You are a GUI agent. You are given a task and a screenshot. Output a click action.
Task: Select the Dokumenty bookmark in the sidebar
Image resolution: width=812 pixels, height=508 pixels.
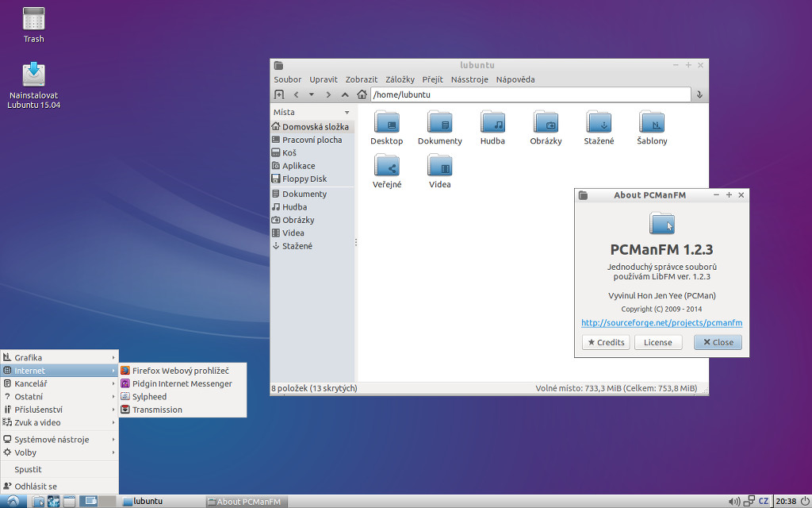312,194
